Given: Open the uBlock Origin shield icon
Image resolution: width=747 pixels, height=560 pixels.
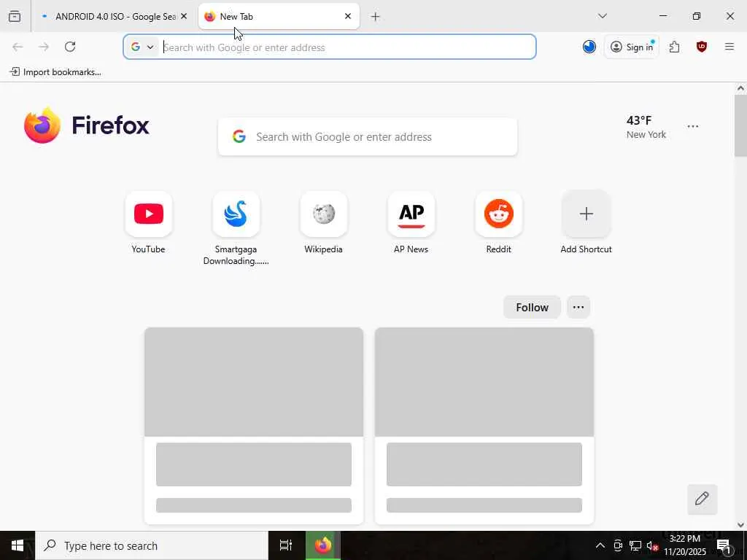Looking at the screenshot, I should [x=701, y=47].
